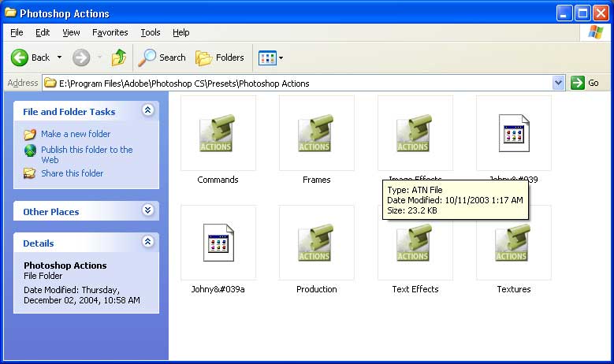The width and height of the screenshot is (614, 364).
Task: Click the Other Places header text
Action: tap(51, 212)
